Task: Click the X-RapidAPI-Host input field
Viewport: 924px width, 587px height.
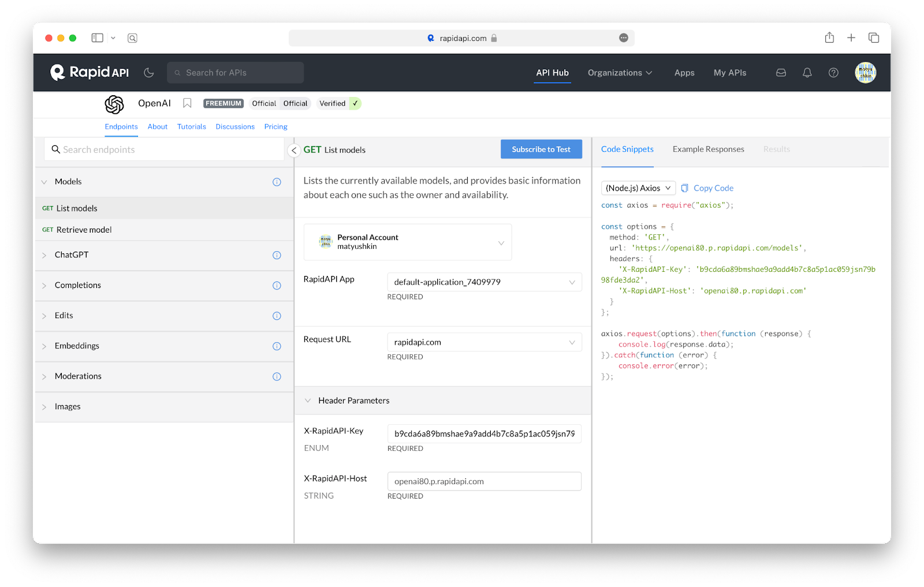Action: tap(485, 481)
